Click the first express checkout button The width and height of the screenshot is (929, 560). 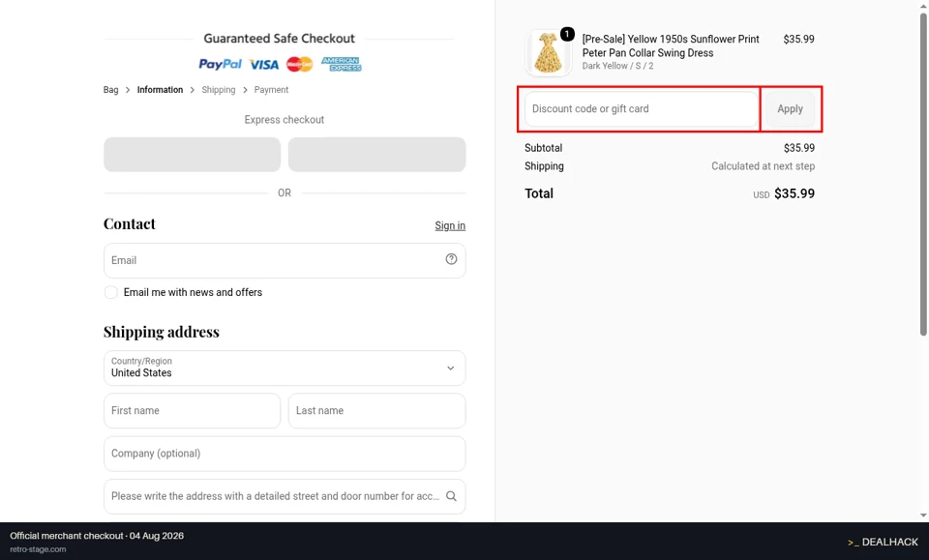click(192, 155)
